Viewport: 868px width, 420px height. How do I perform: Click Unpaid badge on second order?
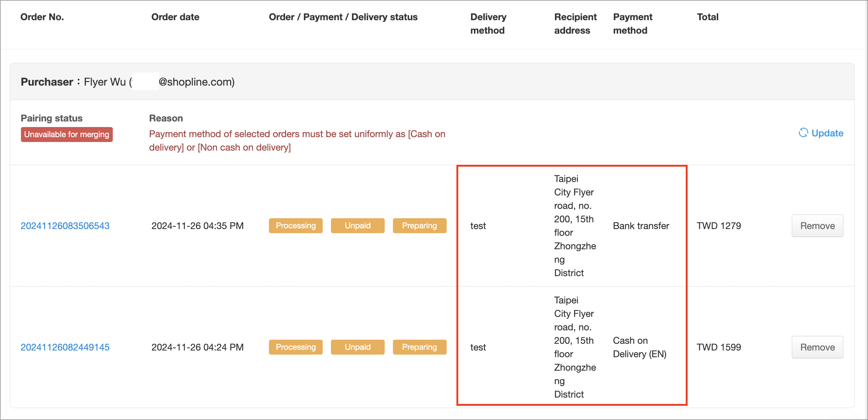[x=357, y=347]
